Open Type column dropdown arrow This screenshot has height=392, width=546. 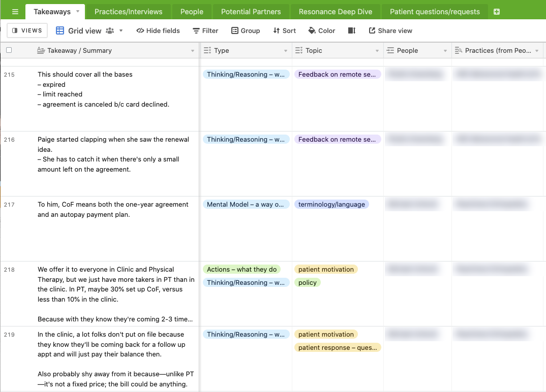(x=286, y=51)
